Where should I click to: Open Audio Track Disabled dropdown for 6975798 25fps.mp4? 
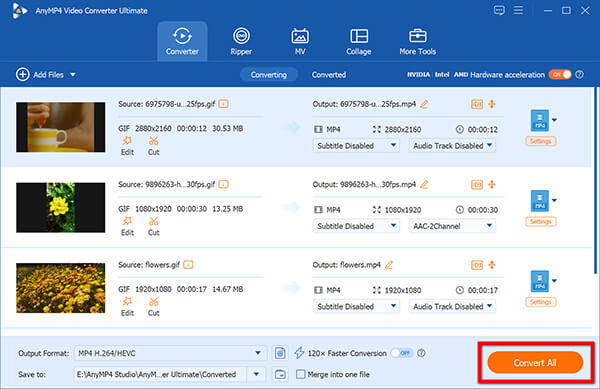click(x=452, y=146)
